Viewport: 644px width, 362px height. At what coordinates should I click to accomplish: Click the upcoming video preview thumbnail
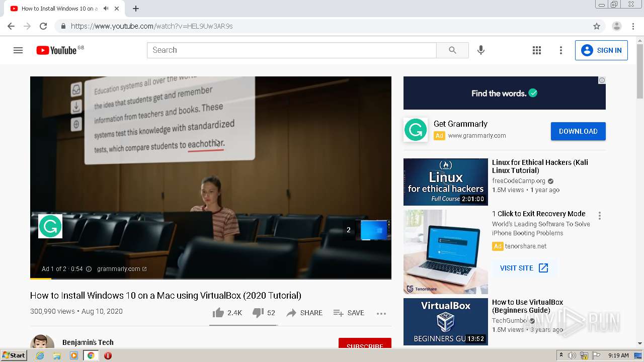click(x=374, y=230)
